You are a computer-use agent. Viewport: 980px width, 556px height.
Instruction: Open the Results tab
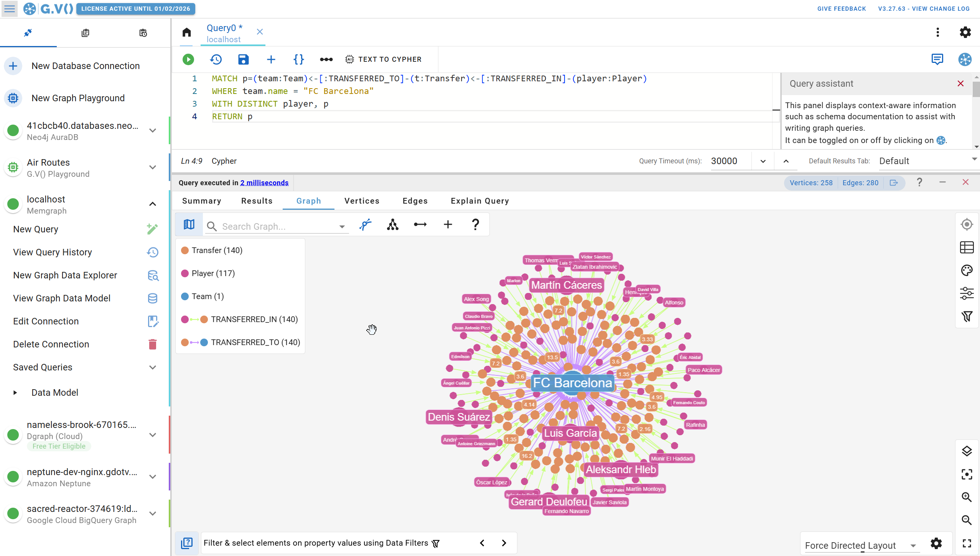tap(257, 201)
